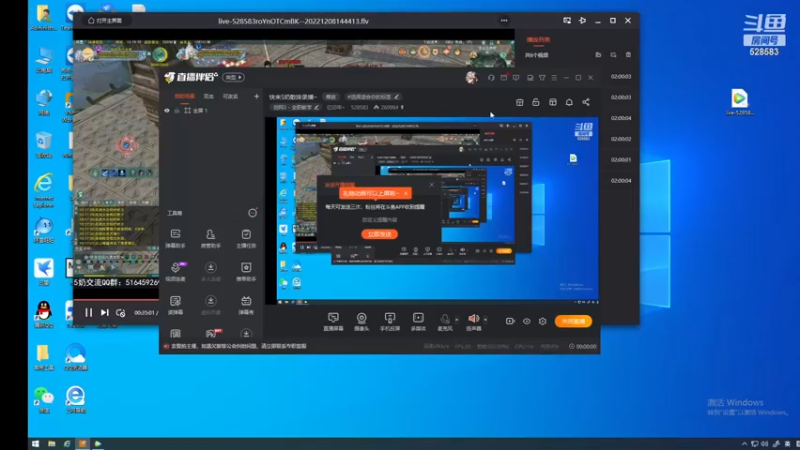This screenshot has width=800, height=450.
Task: Open the settings gear in the streaming companion
Action: pos(542,321)
